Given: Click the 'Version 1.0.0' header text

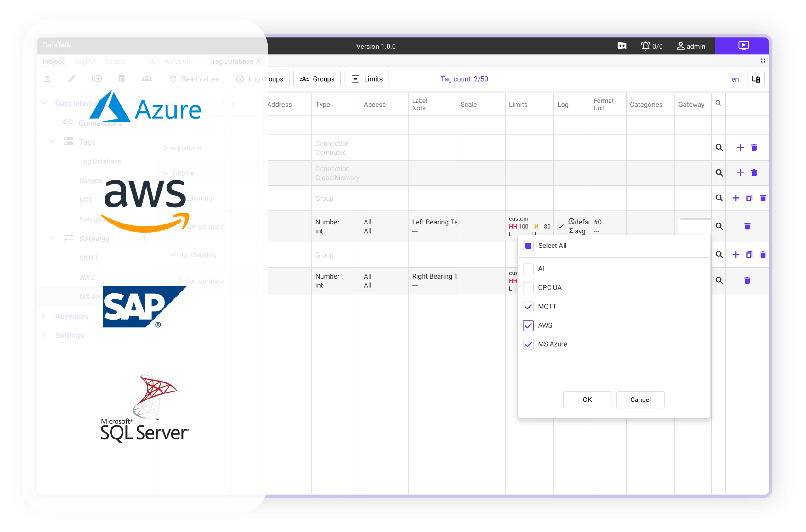Looking at the screenshot, I should point(376,47).
